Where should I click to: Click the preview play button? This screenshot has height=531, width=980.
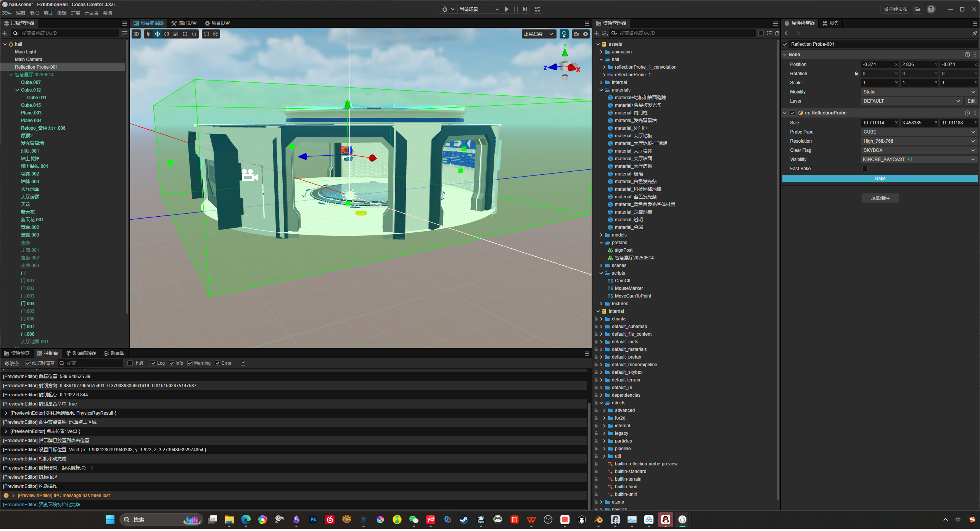pyautogui.click(x=506, y=9)
